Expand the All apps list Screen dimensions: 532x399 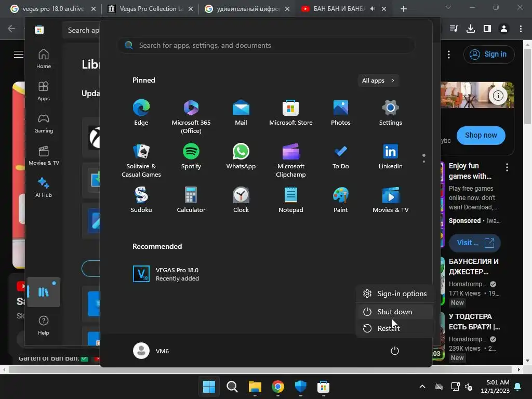coord(378,81)
